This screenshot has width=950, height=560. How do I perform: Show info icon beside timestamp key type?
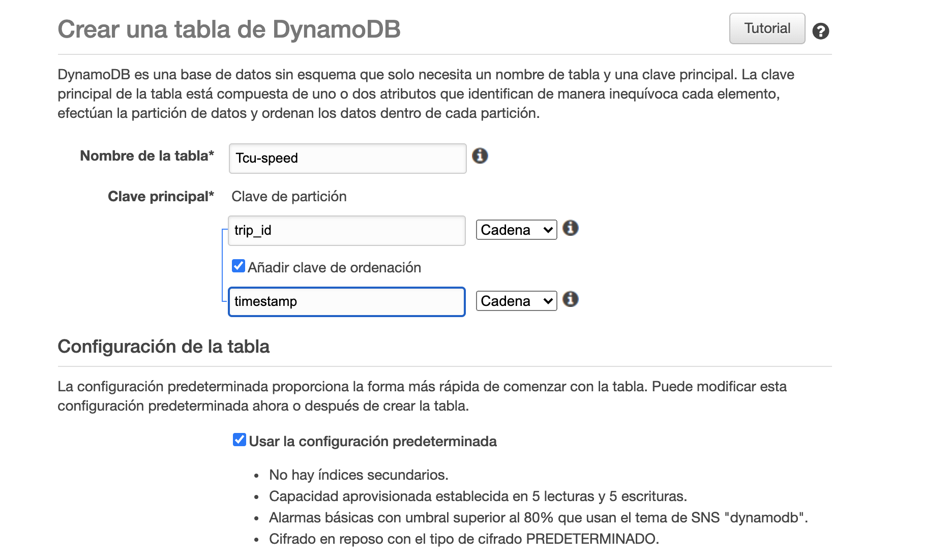(571, 299)
